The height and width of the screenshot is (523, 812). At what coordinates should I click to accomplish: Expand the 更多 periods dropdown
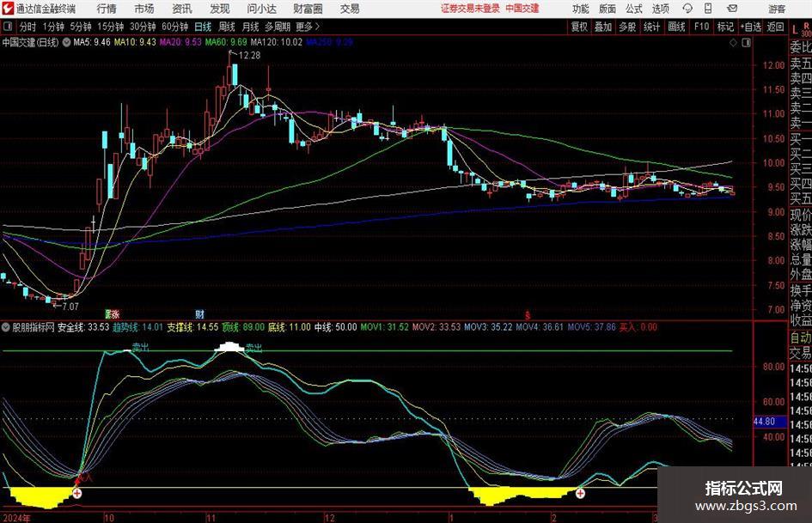tap(308, 27)
